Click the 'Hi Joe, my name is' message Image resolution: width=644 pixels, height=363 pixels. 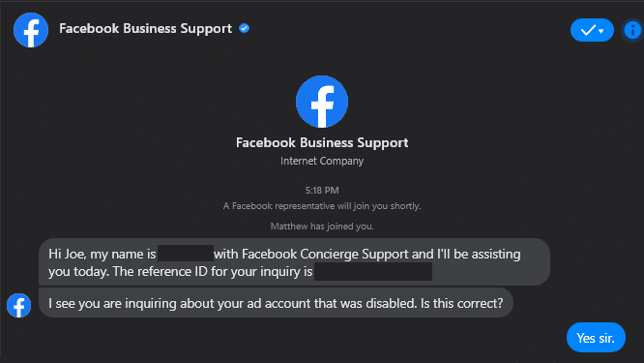click(x=295, y=262)
